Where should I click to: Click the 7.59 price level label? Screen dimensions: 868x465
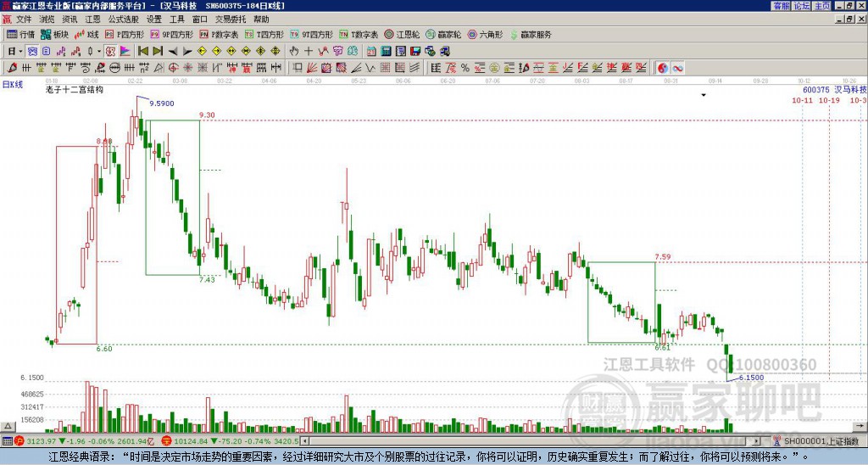click(663, 257)
